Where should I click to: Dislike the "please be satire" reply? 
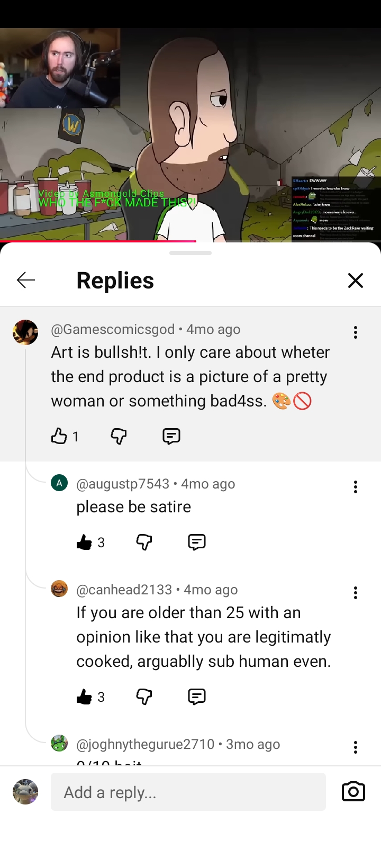pos(144,542)
